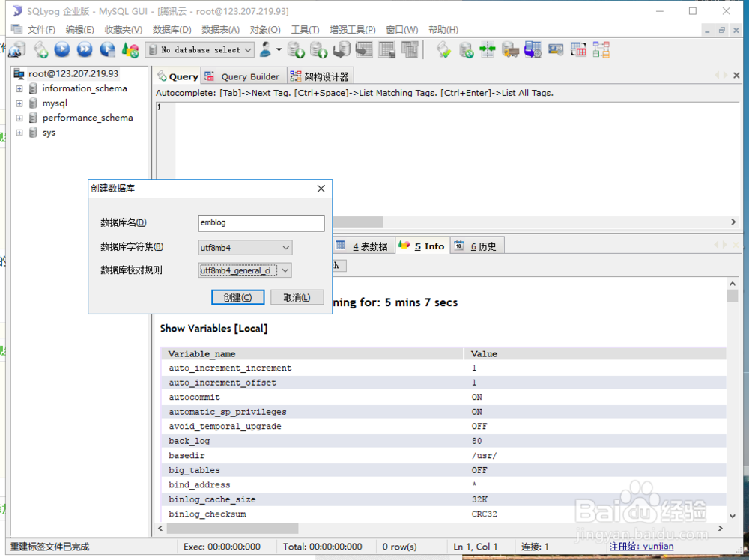Refresh object browser via colored shapes icon

click(130, 49)
